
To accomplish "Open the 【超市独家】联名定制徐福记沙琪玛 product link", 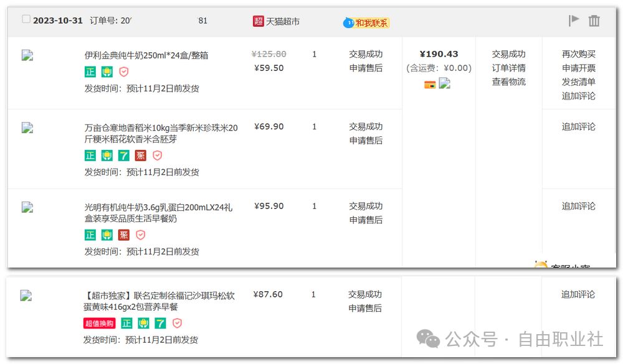I will tap(159, 301).
